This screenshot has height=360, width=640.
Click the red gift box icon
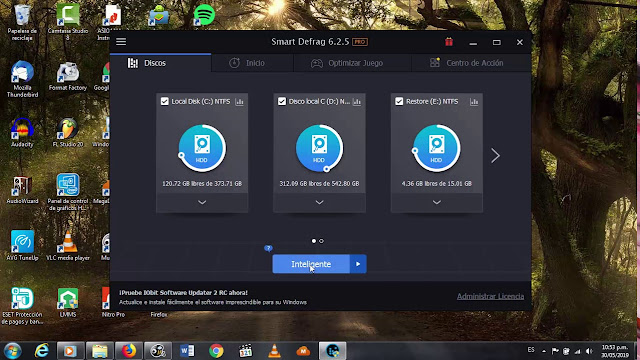449,42
